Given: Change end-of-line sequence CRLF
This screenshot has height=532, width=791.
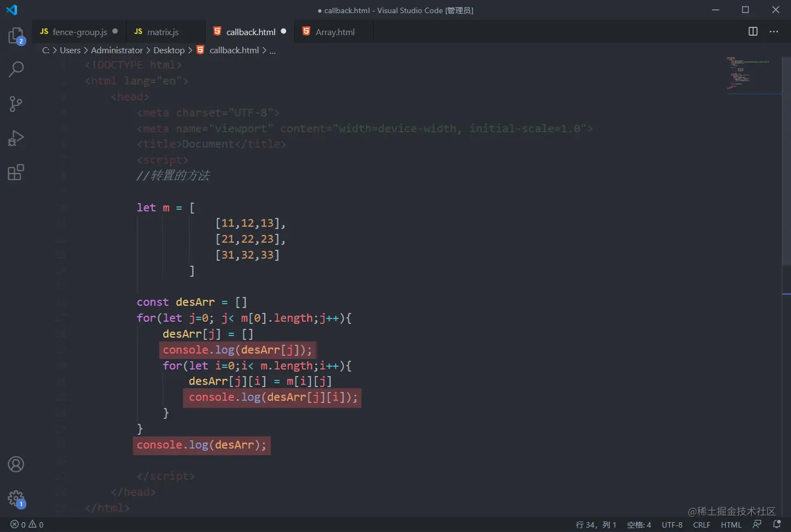Looking at the screenshot, I should click(701, 525).
